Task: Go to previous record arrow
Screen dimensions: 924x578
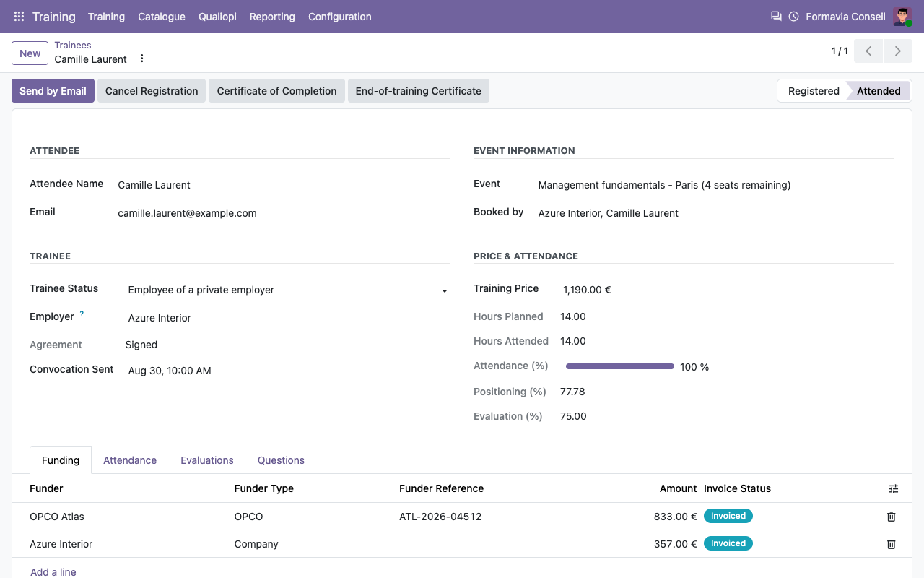Action: (868, 51)
